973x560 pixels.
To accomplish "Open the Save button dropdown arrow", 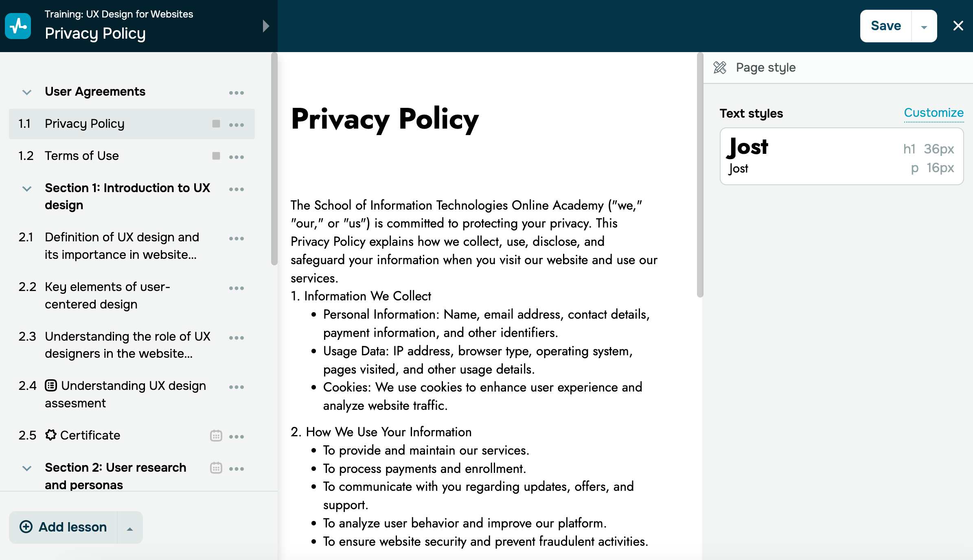I will [x=924, y=27].
